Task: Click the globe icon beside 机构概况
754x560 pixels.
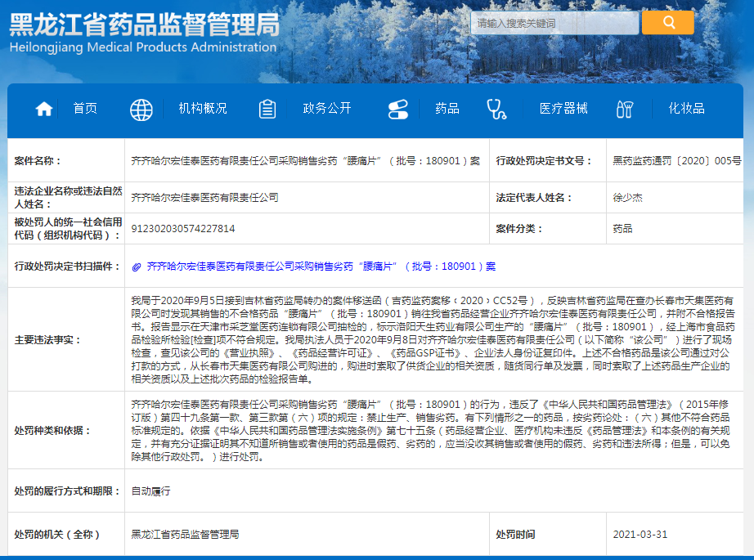Action: click(141, 110)
